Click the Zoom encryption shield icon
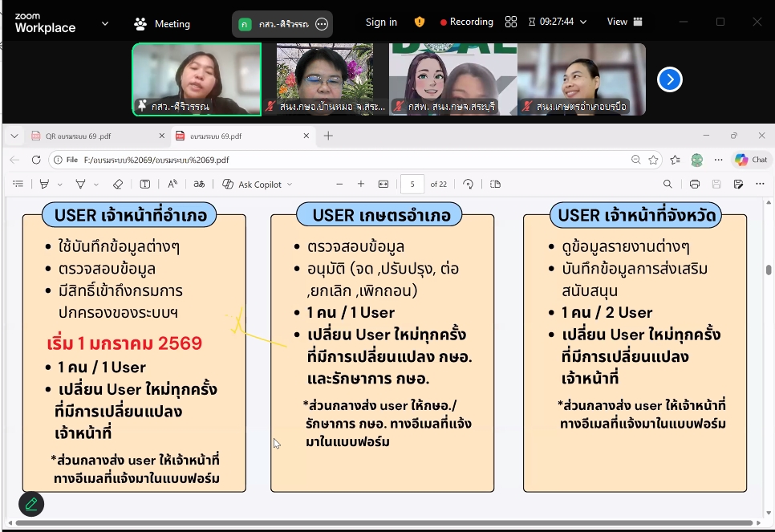Screen dimensions: 775x532 click(x=420, y=22)
